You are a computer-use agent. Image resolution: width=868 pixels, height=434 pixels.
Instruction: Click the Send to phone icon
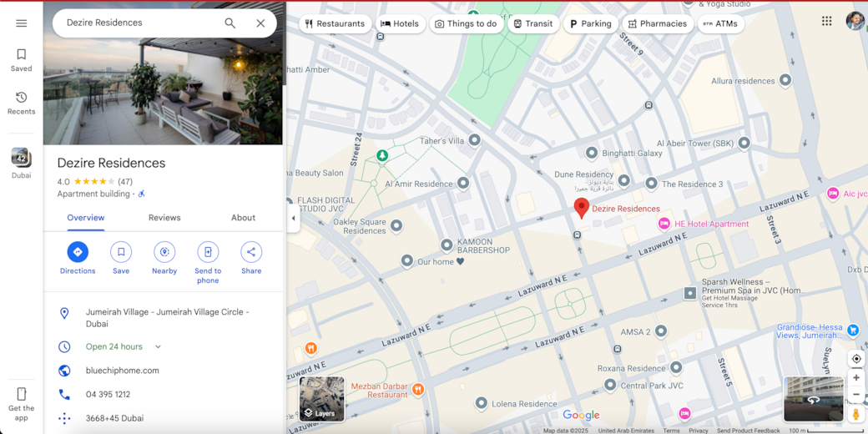point(208,252)
